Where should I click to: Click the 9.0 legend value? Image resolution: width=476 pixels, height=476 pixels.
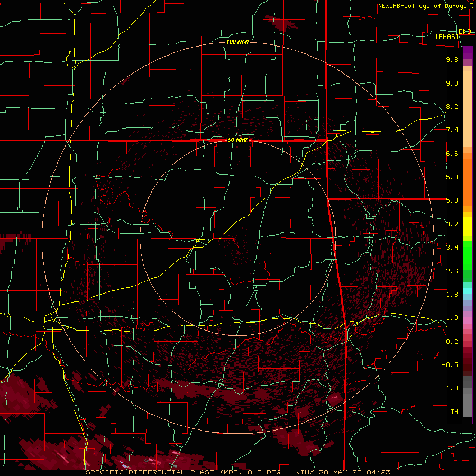pos(452,83)
